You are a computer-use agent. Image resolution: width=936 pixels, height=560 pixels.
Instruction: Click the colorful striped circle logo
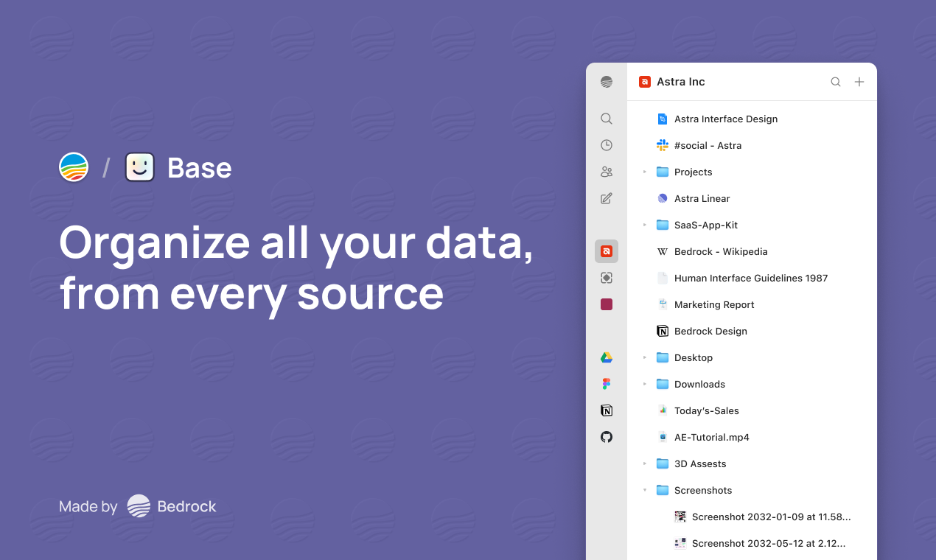[74, 167]
